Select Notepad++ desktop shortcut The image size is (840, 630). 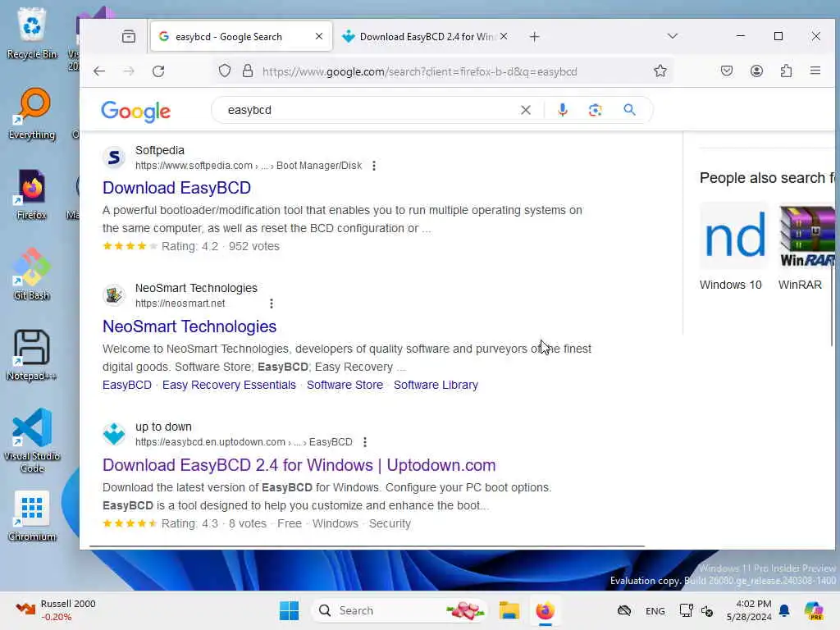[32, 354]
